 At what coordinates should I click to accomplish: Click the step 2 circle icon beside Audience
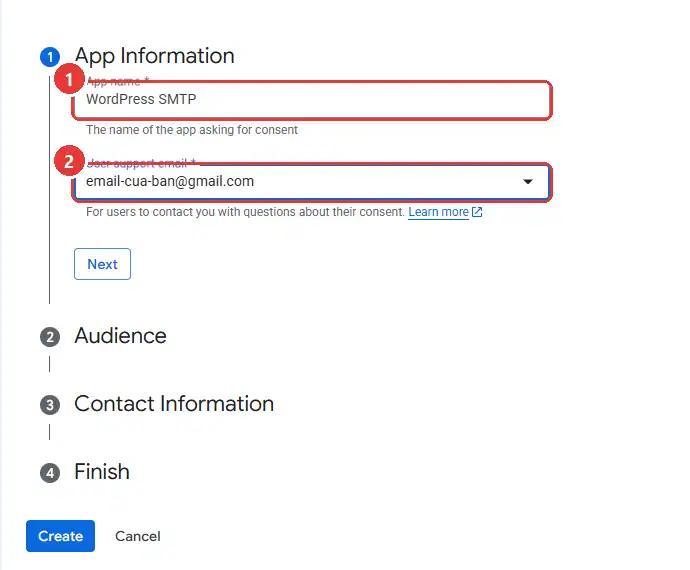(50, 338)
